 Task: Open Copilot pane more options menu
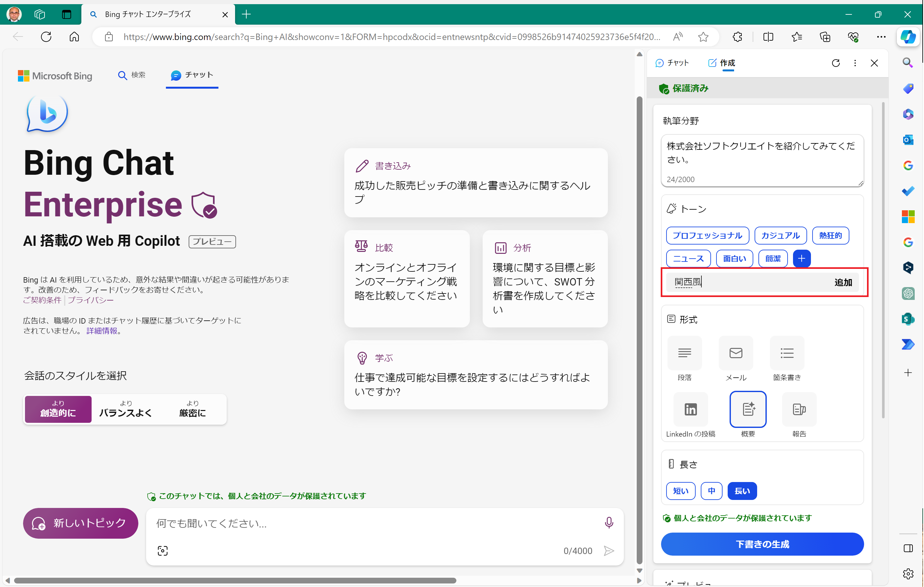tap(855, 63)
